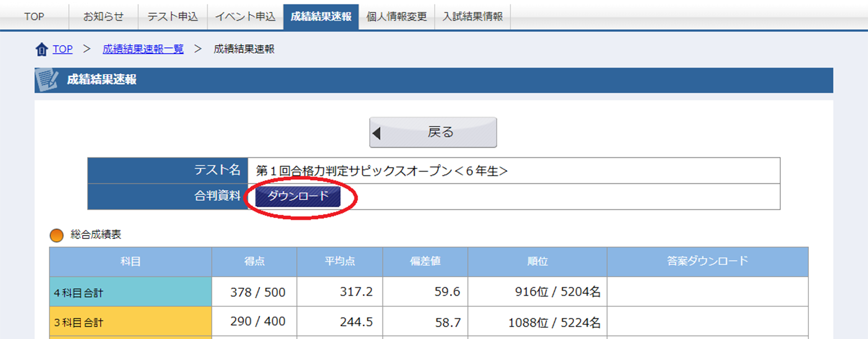
Task: Click average value 244.5
Action: point(356,322)
